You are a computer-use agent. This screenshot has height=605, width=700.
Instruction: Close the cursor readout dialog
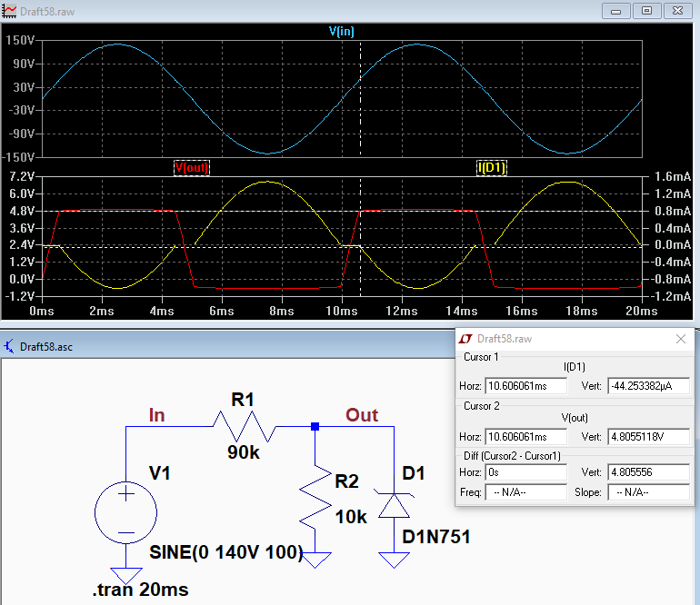point(680,339)
